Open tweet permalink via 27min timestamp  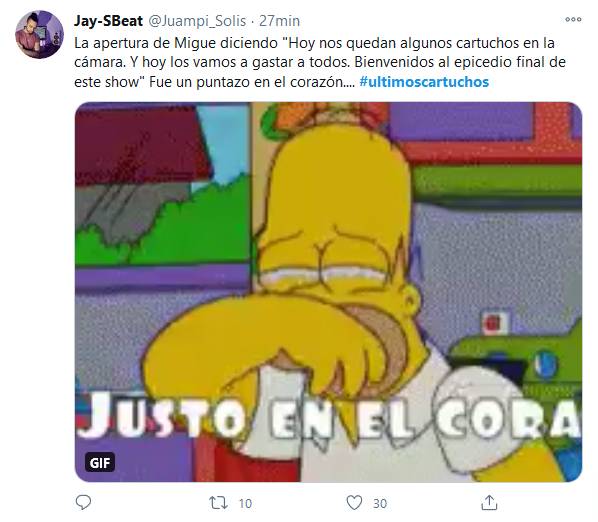tap(280, 21)
